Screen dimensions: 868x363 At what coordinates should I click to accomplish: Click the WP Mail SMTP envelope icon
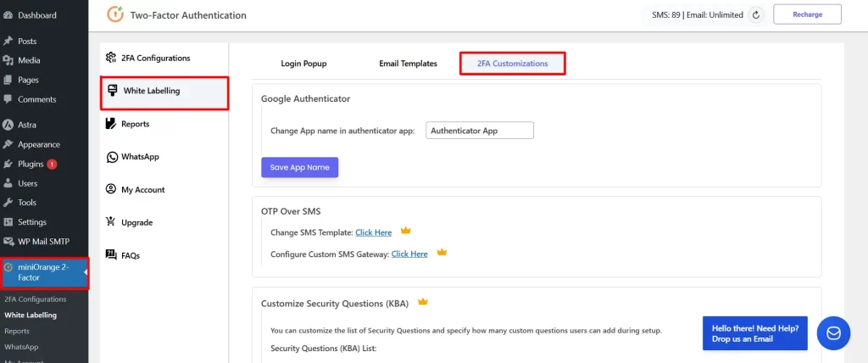click(8, 242)
